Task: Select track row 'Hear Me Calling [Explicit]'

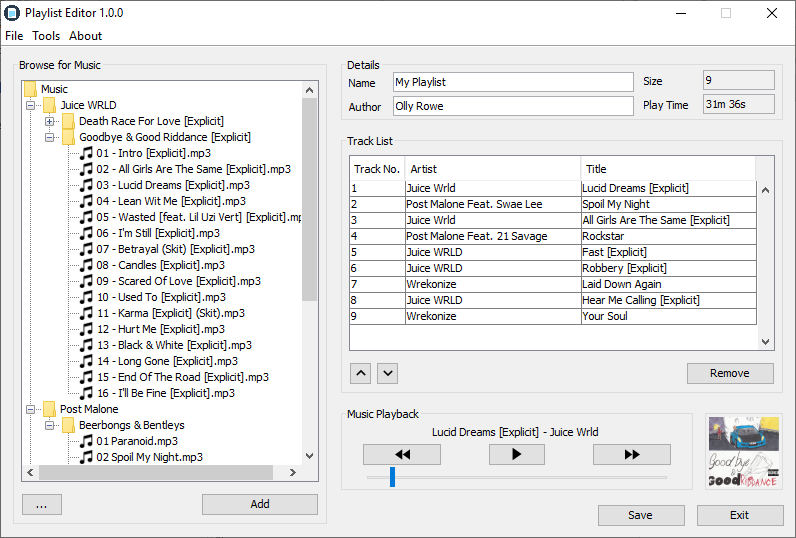Action: click(553, 300)
